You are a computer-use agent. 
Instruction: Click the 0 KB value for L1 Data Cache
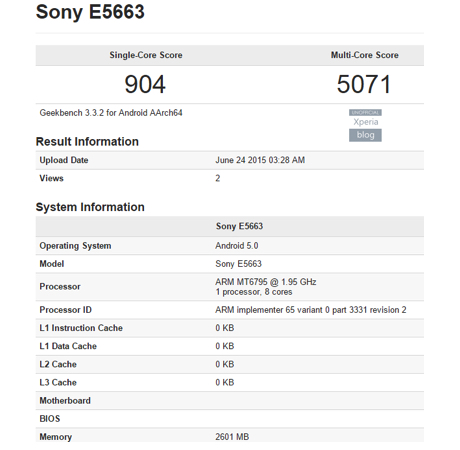pos(225,346)
